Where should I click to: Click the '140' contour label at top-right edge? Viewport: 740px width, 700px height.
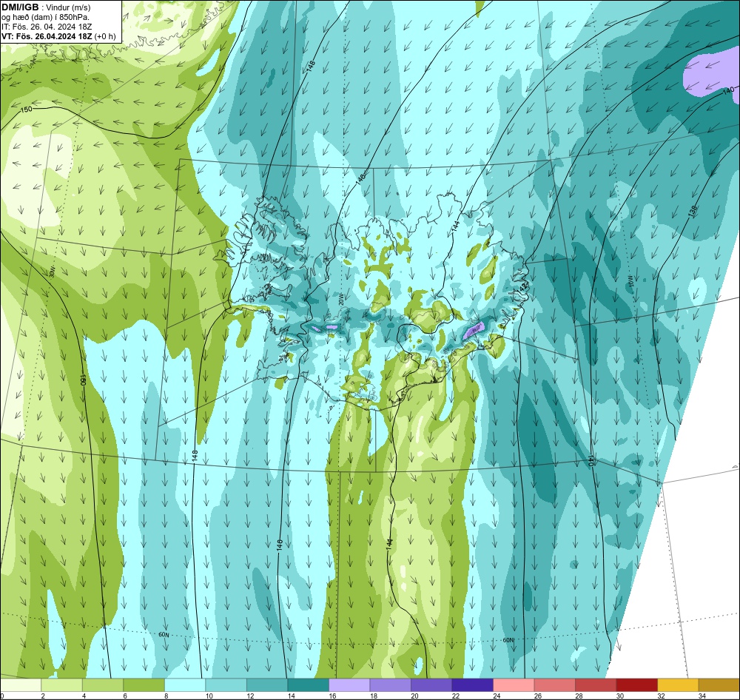pos(728,90)
